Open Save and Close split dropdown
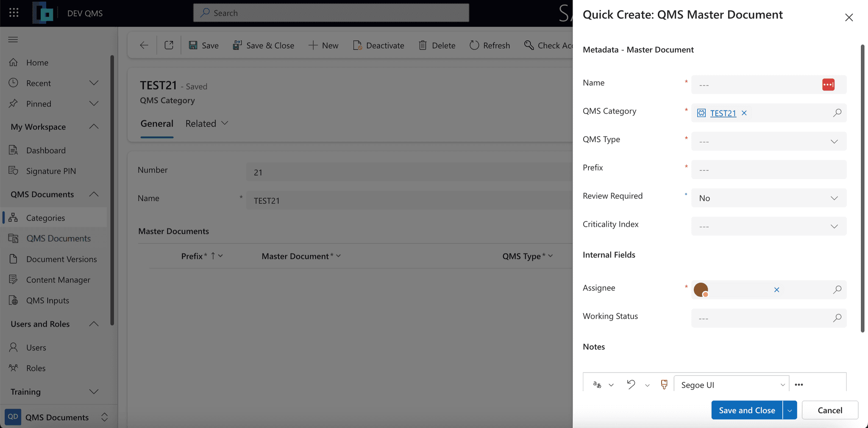Image resolution: width=868 pixels, height=428 pixels. point(790,410)
